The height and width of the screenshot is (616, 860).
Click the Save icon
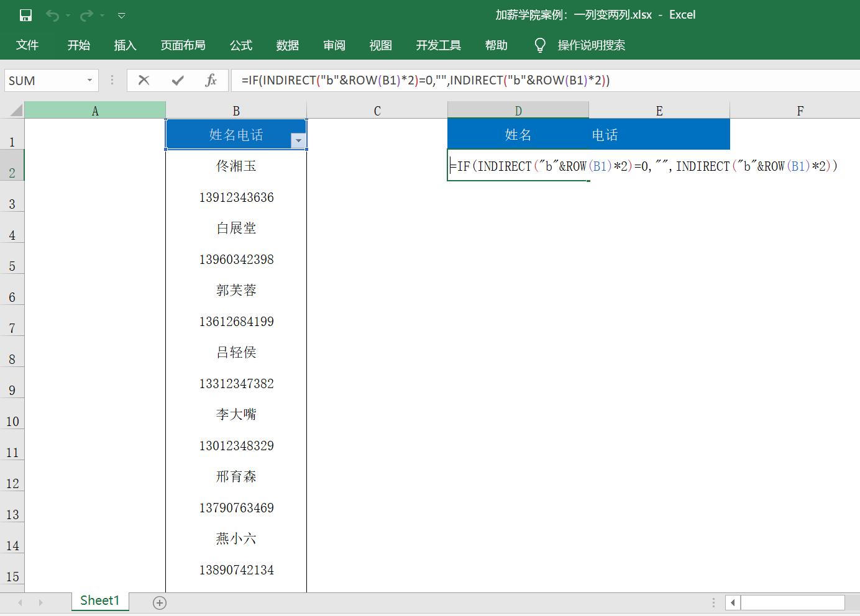point(25,15)
